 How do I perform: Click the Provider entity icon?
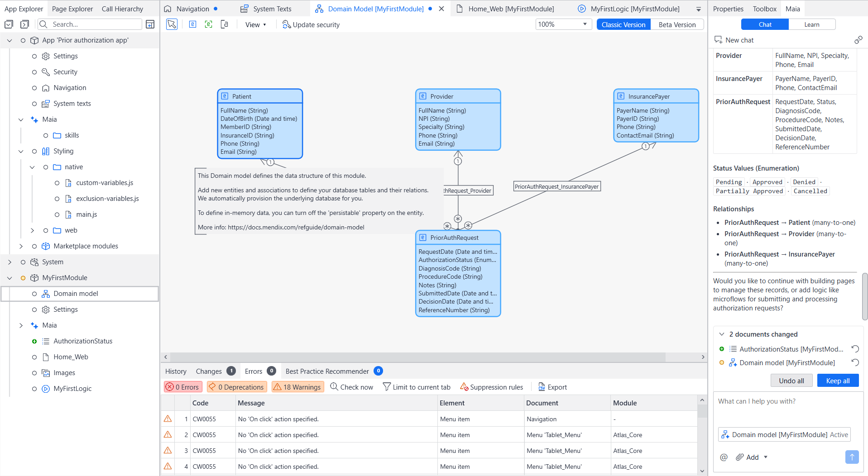click(422, 96)
